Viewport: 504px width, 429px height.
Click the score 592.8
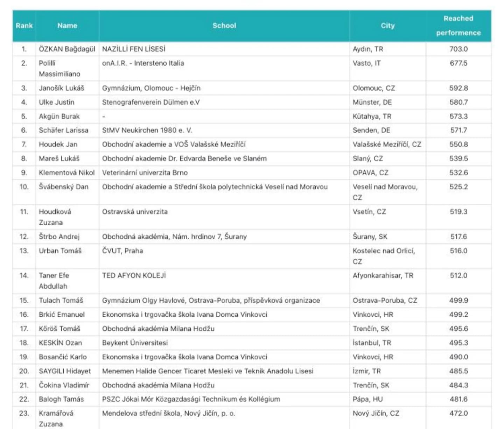coord(458,88)
